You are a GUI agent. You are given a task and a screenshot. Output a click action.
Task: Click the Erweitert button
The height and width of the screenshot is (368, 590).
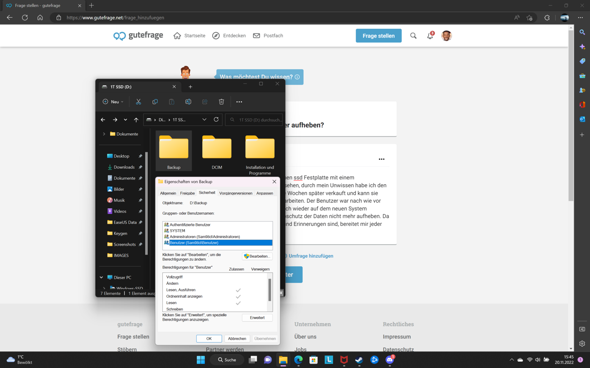coord(257,318)
